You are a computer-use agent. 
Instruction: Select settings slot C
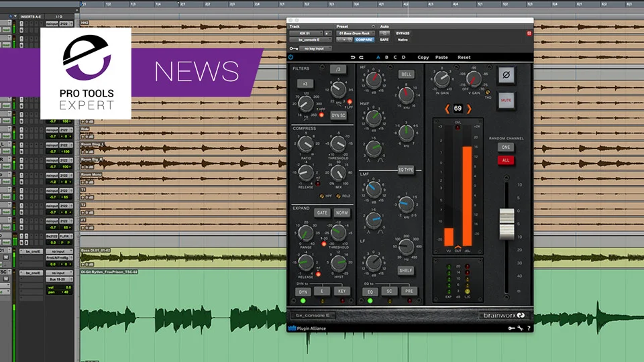point(395,58)
